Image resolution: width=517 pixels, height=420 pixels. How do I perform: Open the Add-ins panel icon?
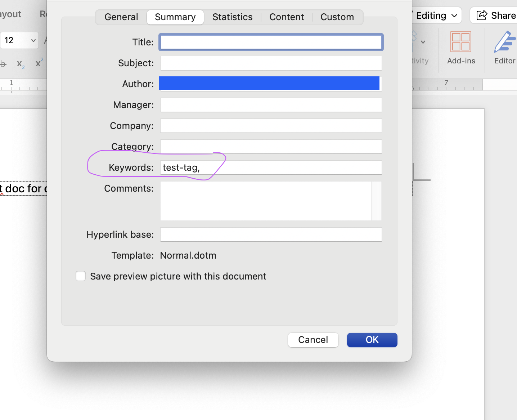(x=461, y=48)
